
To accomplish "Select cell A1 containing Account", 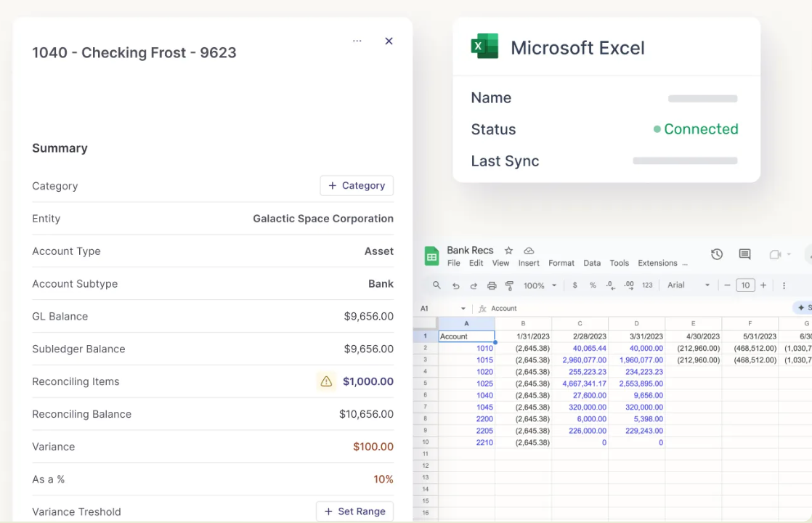I will click(466, 336).
